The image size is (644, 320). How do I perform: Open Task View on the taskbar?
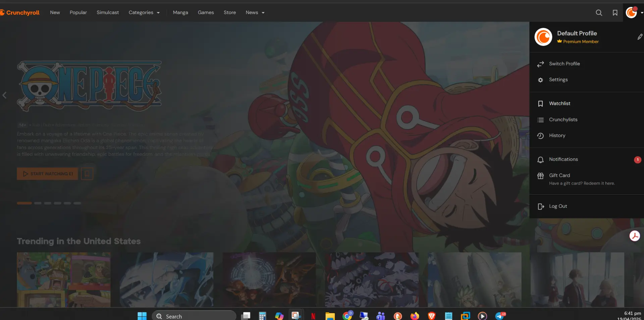[x=246, y=316]
